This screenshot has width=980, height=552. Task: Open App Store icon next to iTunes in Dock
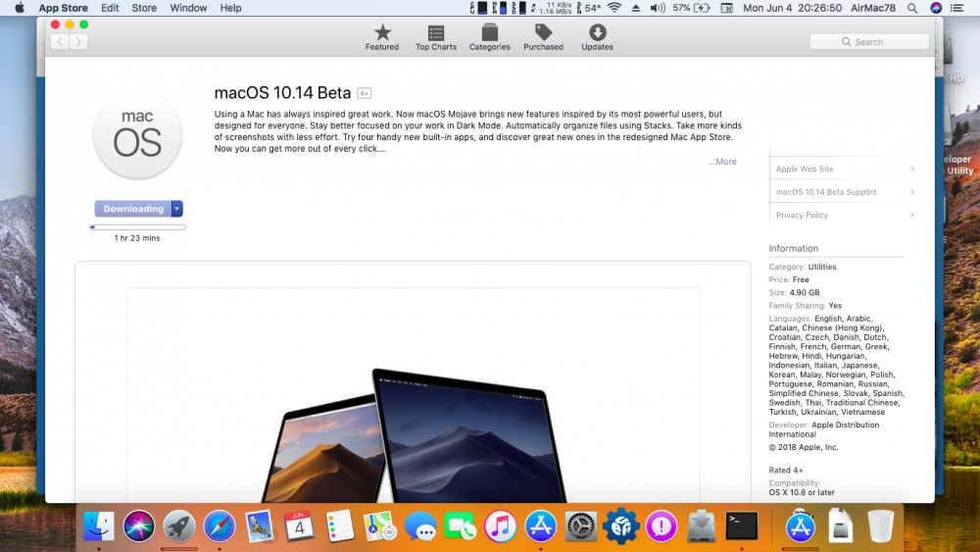(x=541, y=526)
